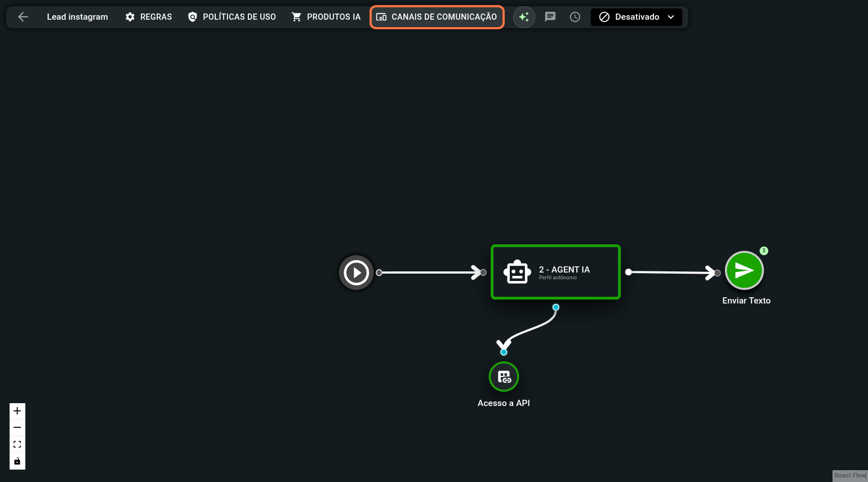Click the blue handle below AGENT IA

[x=556, y=307]
